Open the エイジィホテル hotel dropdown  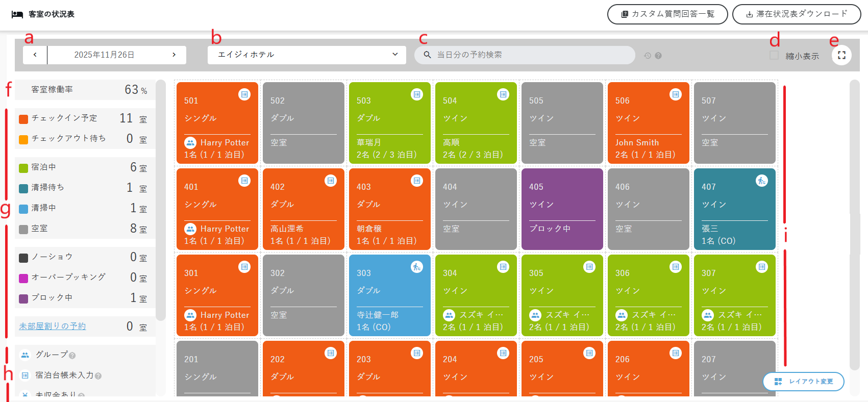coord(307,55)
